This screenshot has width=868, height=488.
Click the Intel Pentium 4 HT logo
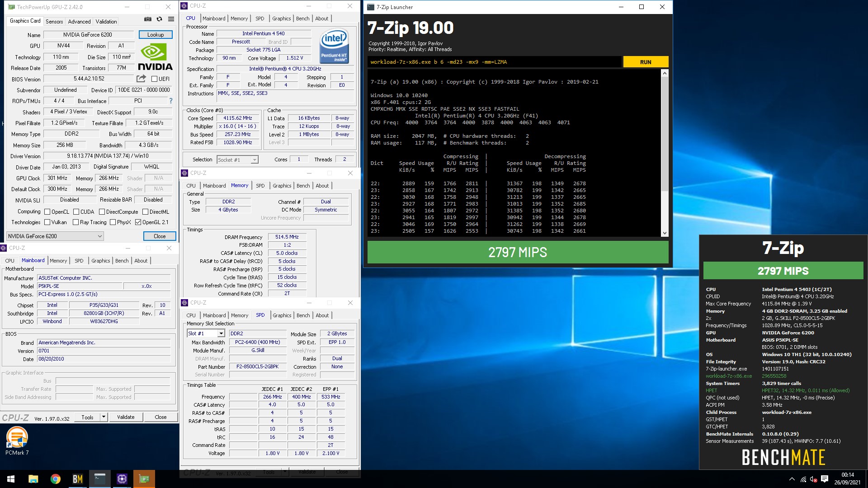coord(334,46)
